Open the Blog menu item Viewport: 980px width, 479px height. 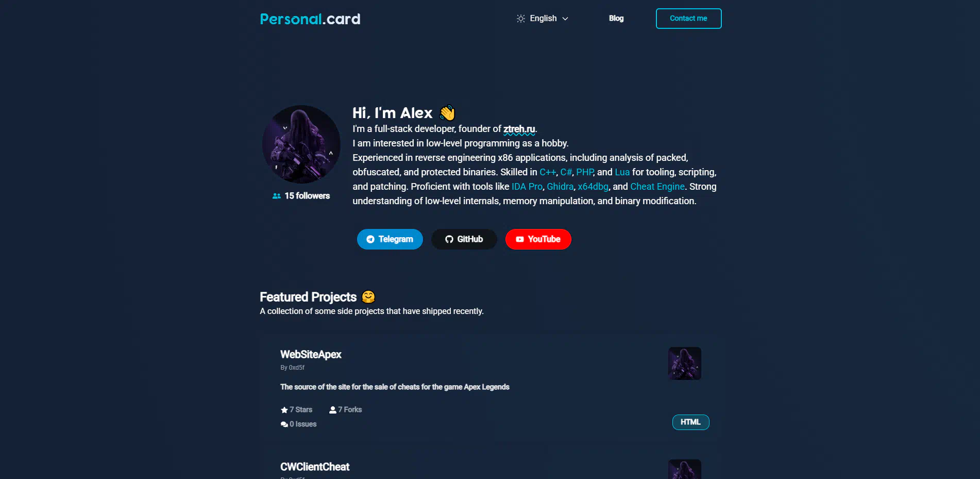pyautogui.click(x=616, y=19)
